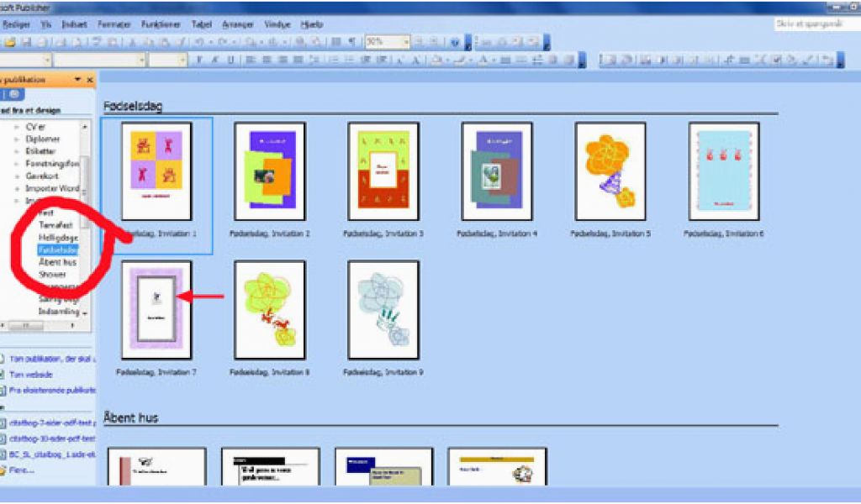Open the 50% zoom dropdown arrow
The width and height of the screenshot is (861, 504).
pyautogui.click(x=406, y=42)
